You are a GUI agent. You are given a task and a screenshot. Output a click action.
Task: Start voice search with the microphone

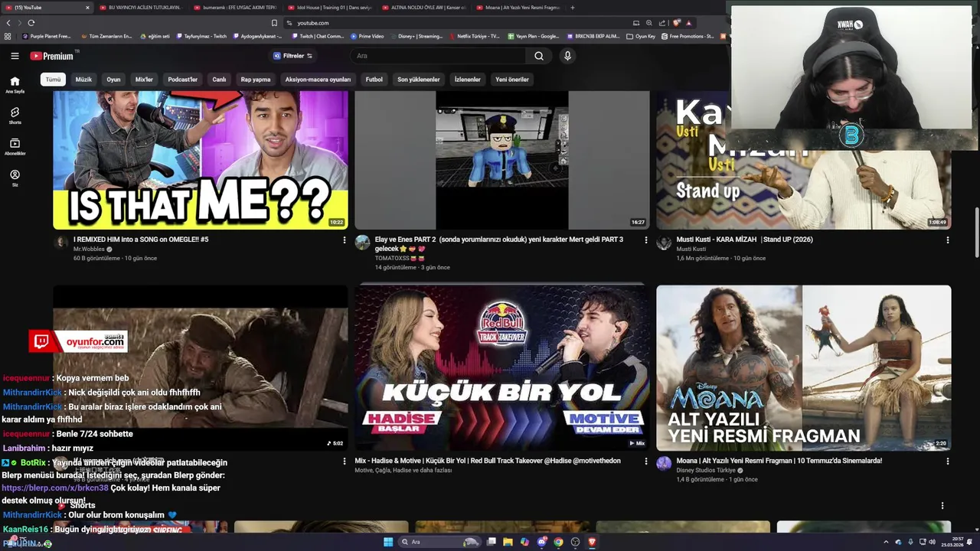pos(567,56)
